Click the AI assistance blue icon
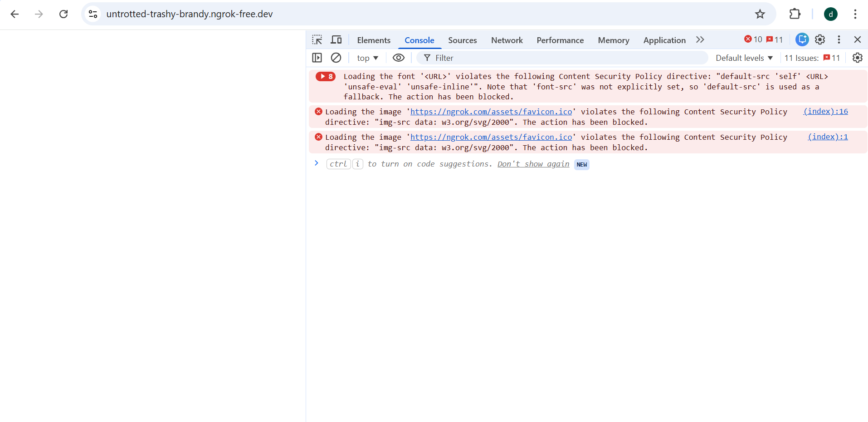The image size is (868, 422). coord(802,39)
